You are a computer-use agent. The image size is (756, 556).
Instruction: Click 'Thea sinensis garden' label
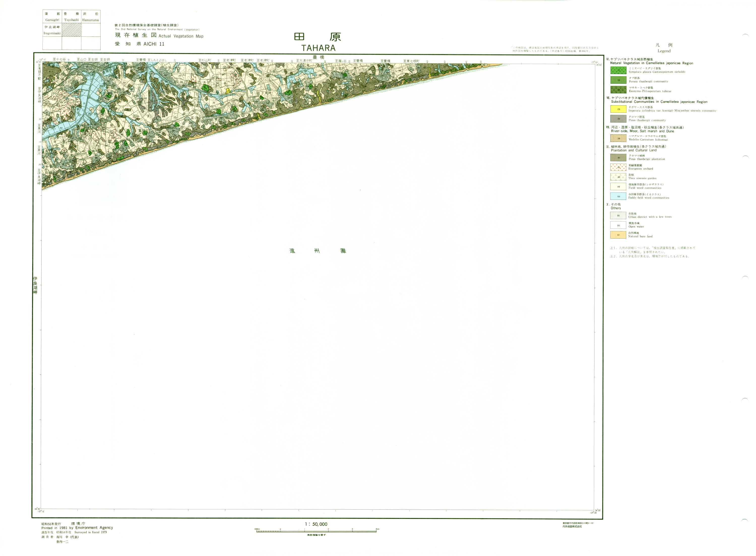(x=642, y=178)
